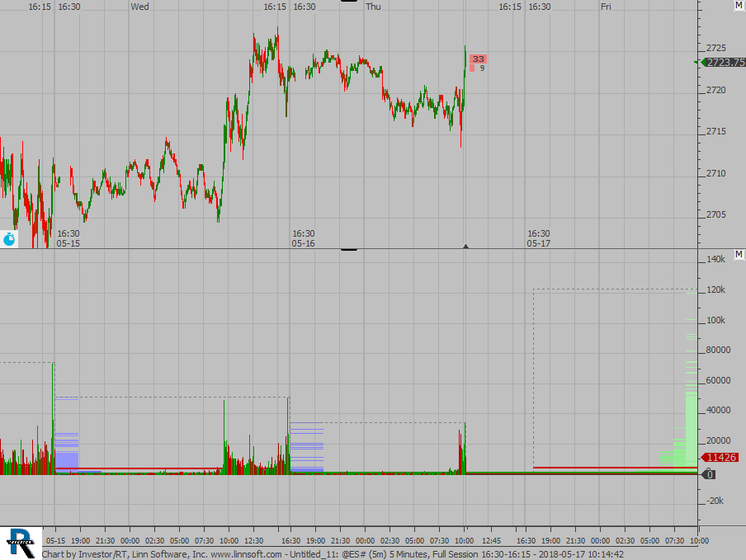Click the 140k volume axis label

[715, 259]
